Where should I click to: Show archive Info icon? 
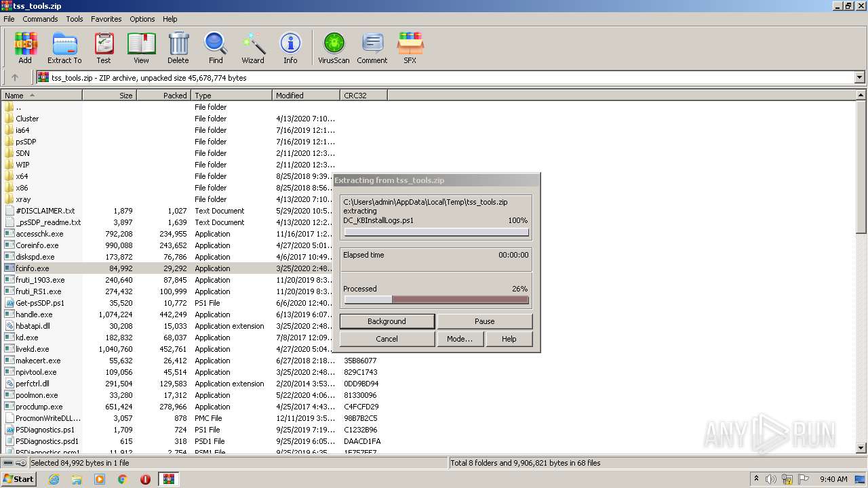pyautogui.click(x=290, y=48)
